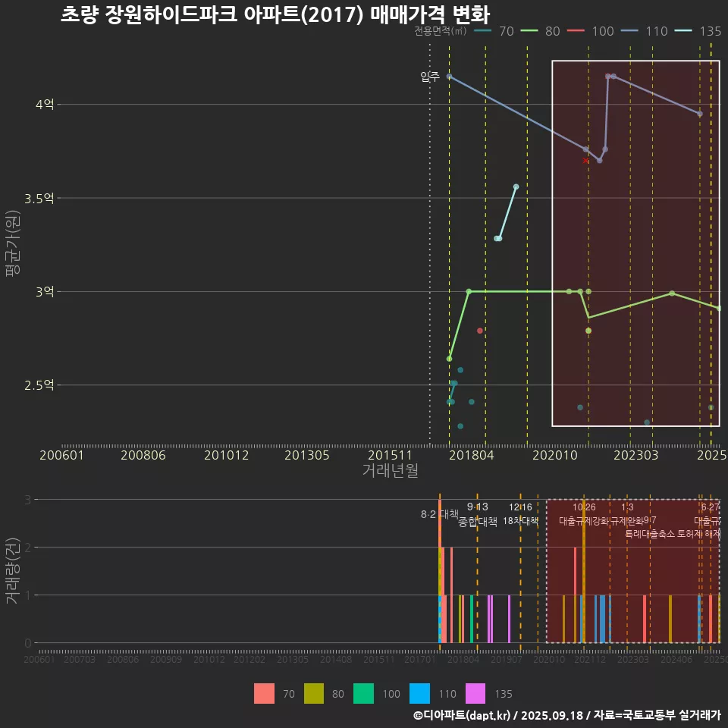Select the green 100 swatch in bottom legend
Viewport: 728px width, 728px height.
[x=363, y=693]
